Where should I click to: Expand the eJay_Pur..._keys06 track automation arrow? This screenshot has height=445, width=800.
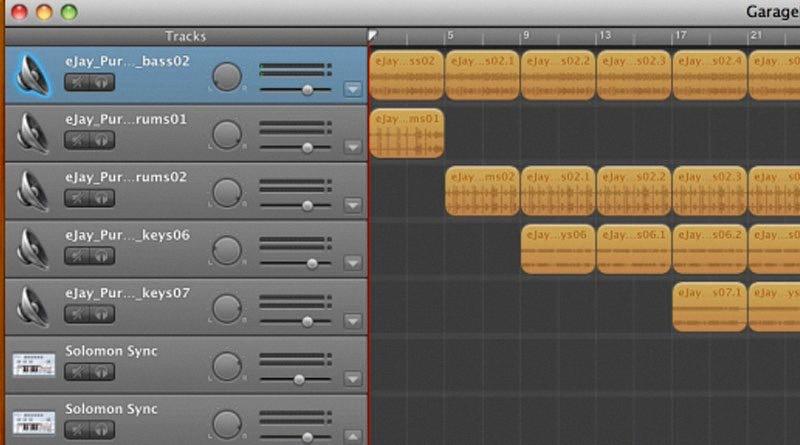(x=353, y=263)
